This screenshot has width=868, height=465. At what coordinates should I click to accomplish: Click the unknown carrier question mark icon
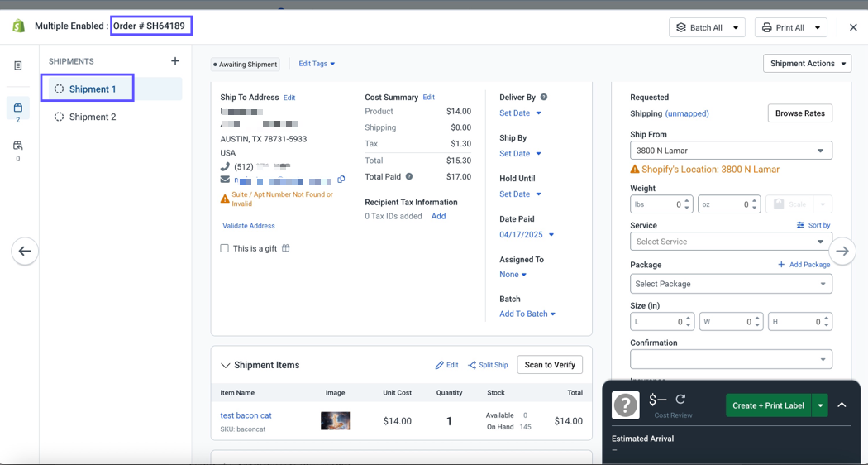(626, 405)
